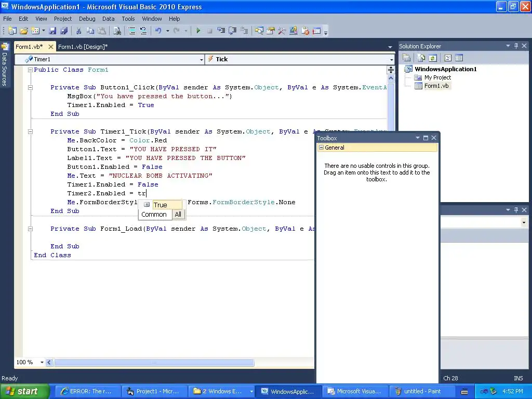Viewport: 532px width, 399px height.
Task: Open the active files list dropdown arrow
Action: tap(390, 47)
